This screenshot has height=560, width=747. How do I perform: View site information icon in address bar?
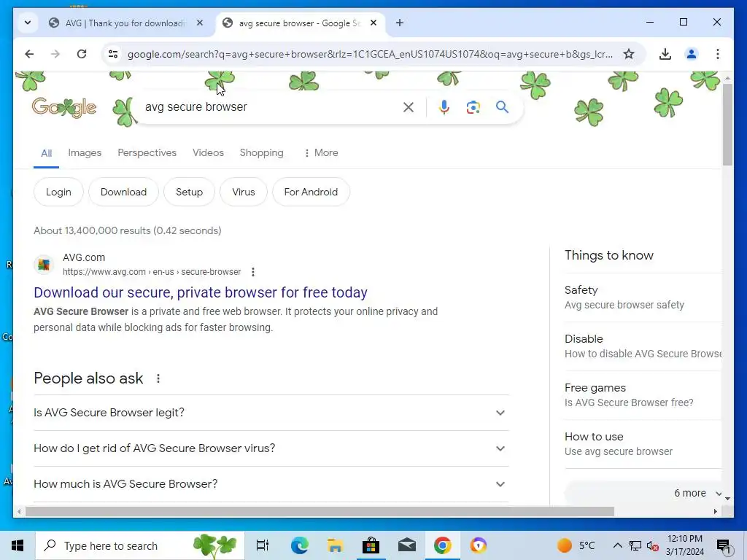pos(113,54)
